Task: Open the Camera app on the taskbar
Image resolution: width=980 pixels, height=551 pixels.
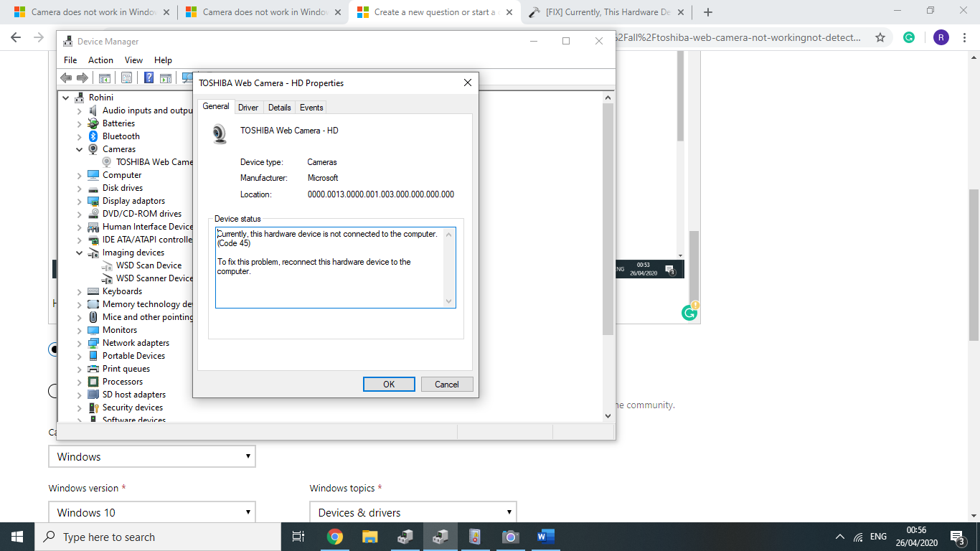Action: click(x=510, y=537)
